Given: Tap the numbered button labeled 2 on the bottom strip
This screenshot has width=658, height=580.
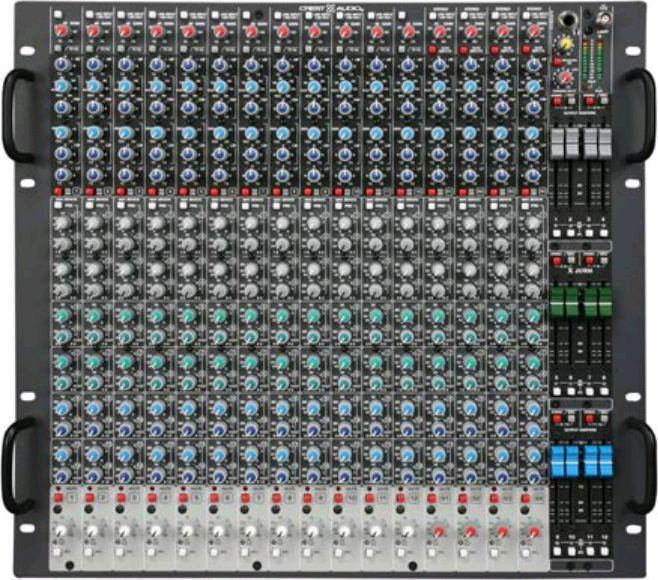Looking at the screenshot, I should coord(103,498).
